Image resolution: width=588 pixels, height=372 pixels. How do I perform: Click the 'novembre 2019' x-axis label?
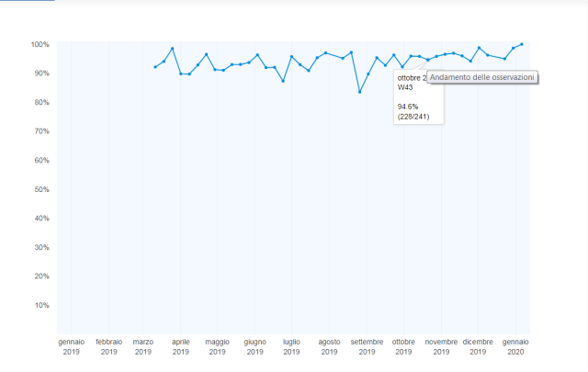tap(441, 346)
